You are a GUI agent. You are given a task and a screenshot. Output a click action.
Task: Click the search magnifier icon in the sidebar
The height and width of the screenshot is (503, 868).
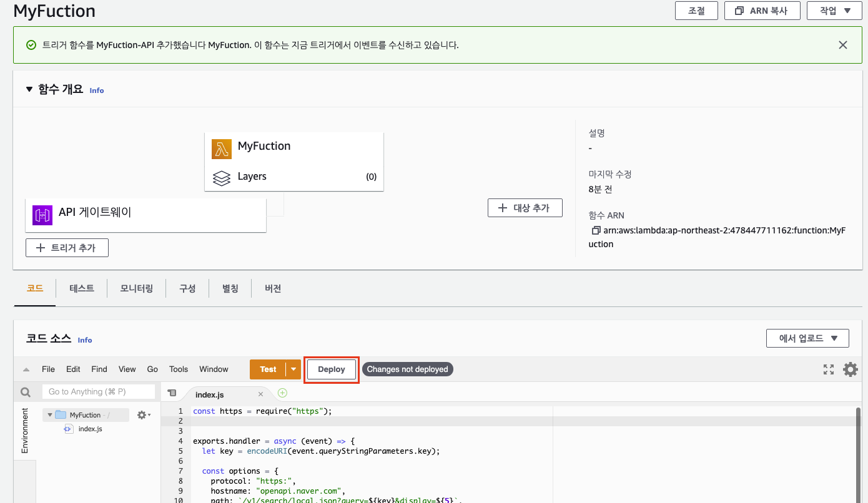click(26, 392)
